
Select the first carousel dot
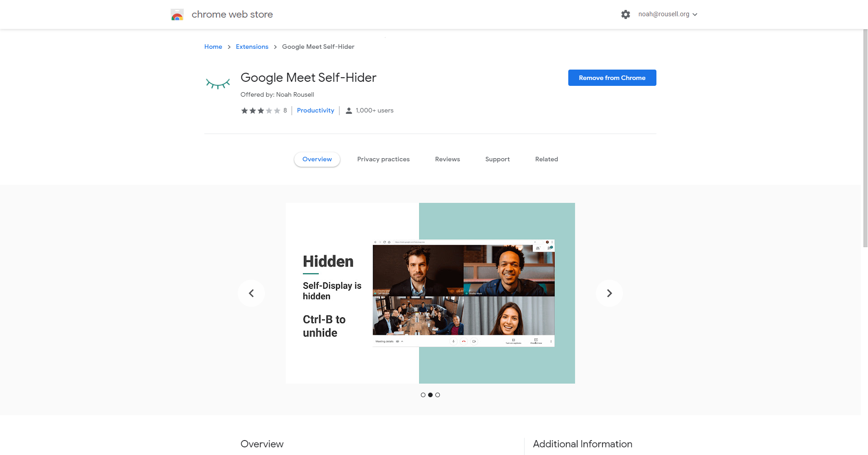tap(423, 395)
